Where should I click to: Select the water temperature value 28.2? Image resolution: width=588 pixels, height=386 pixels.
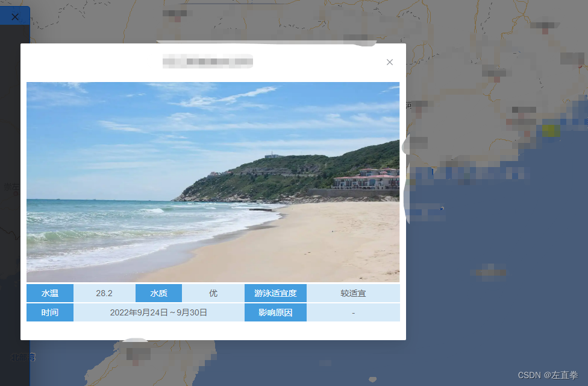click(x=104, y=293)
